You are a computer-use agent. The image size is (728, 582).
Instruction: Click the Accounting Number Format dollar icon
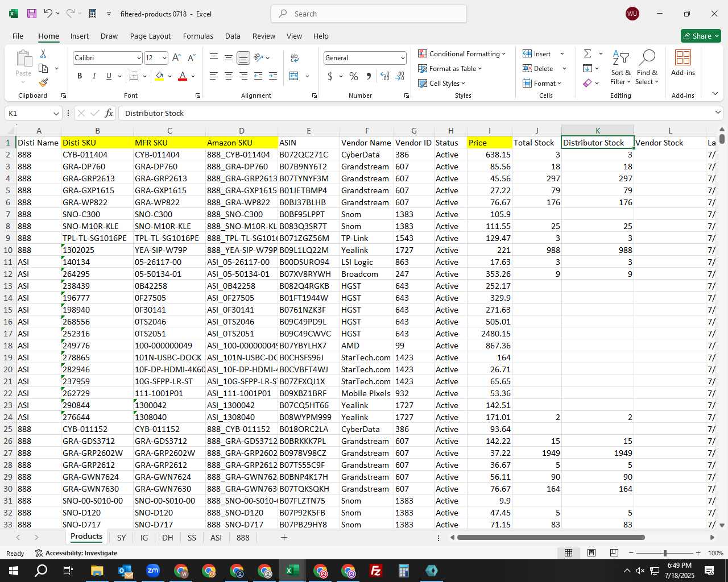[330, 76]
